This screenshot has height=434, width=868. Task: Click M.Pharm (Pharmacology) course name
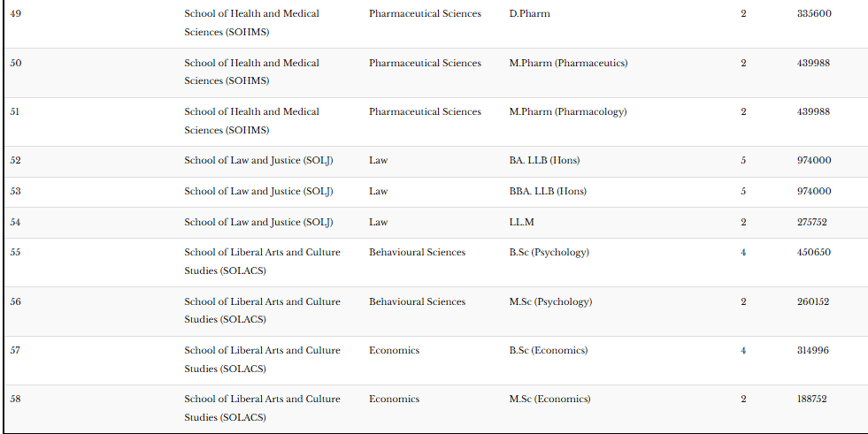click(567, 111)
